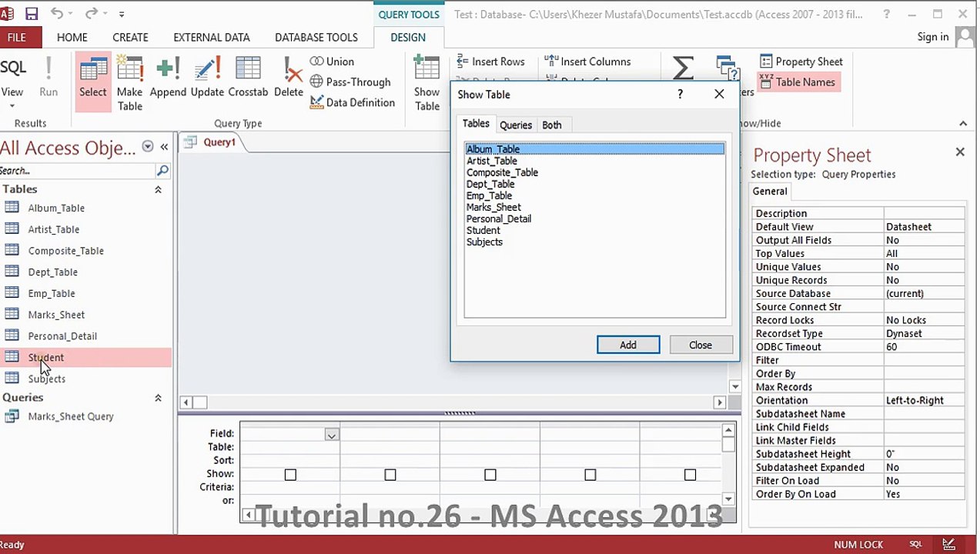
Task: Click the Design view status bar icon
Action: [949, 545]
